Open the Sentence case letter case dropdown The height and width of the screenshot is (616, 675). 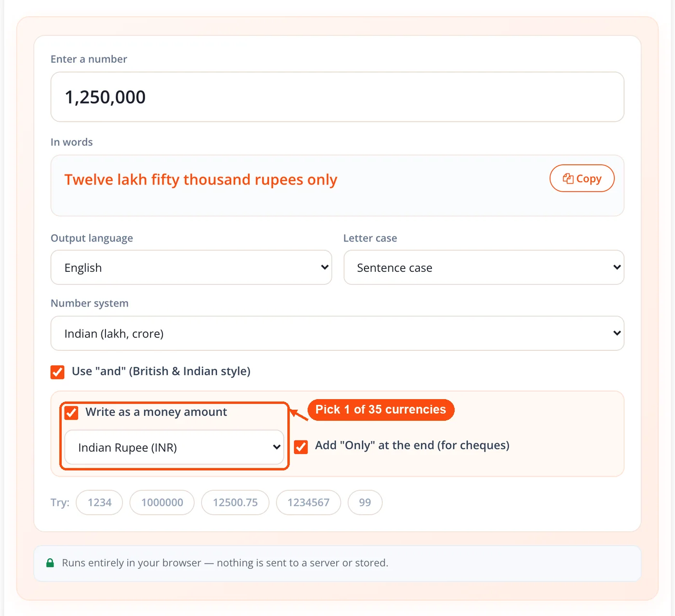(484, 268)
